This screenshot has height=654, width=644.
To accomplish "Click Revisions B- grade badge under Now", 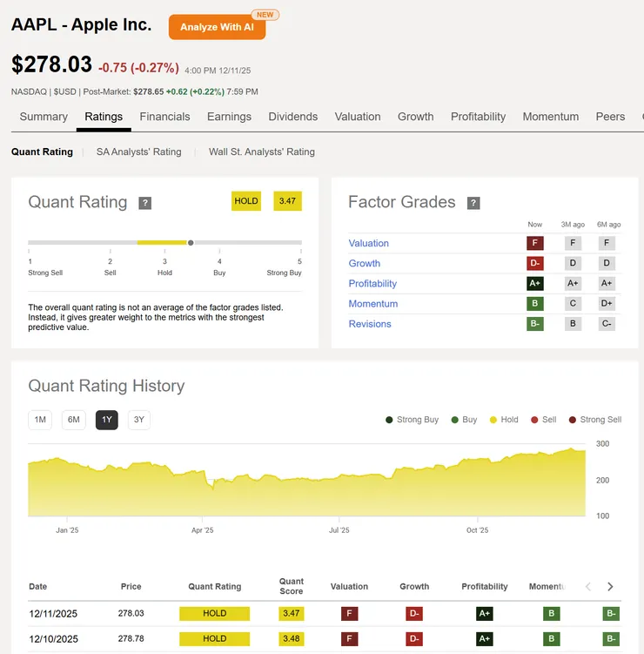I will tap(535, 324).
